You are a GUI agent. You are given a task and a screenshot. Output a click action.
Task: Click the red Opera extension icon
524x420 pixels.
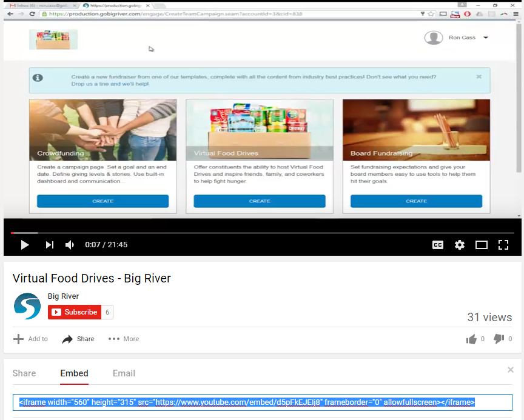point(467,14)
